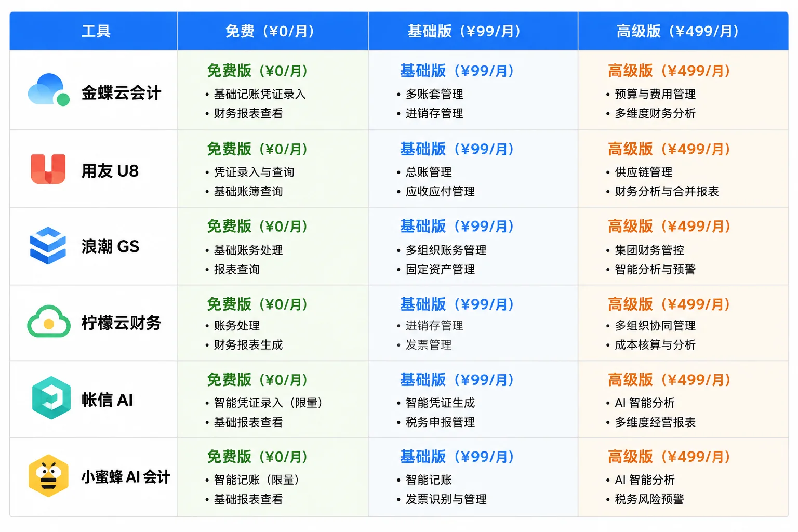Screen dimensions: 798x532
Task: Click the 集团财务管控 feature
Action: coord(649,250)
